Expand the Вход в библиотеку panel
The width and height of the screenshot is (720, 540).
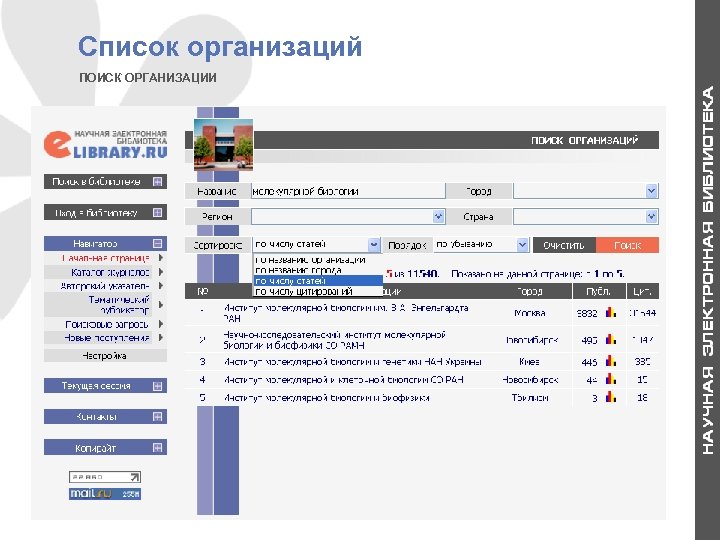(x=157, y=213)
